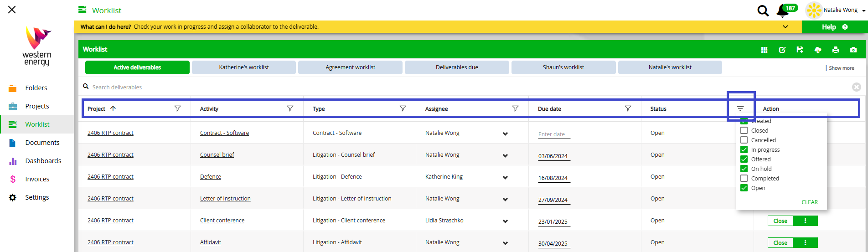Screen dimensions: 868x252
Task: Go to Worklist in the sidebar
Action: coord(37,124)
